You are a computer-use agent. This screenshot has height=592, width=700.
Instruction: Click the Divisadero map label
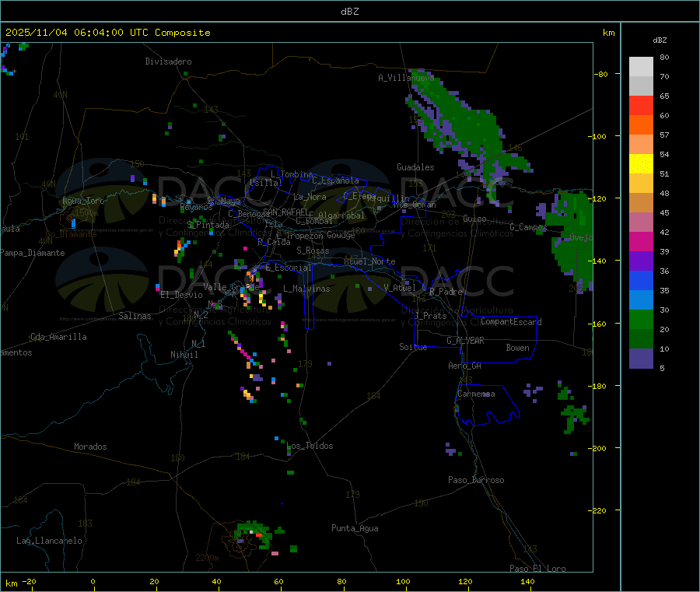(x=168, y=61)
